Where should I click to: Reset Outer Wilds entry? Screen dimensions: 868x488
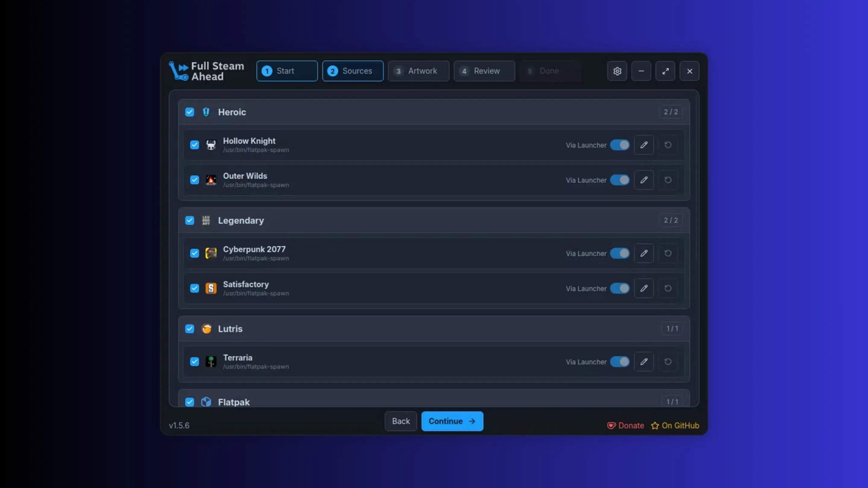pos(668,180)
